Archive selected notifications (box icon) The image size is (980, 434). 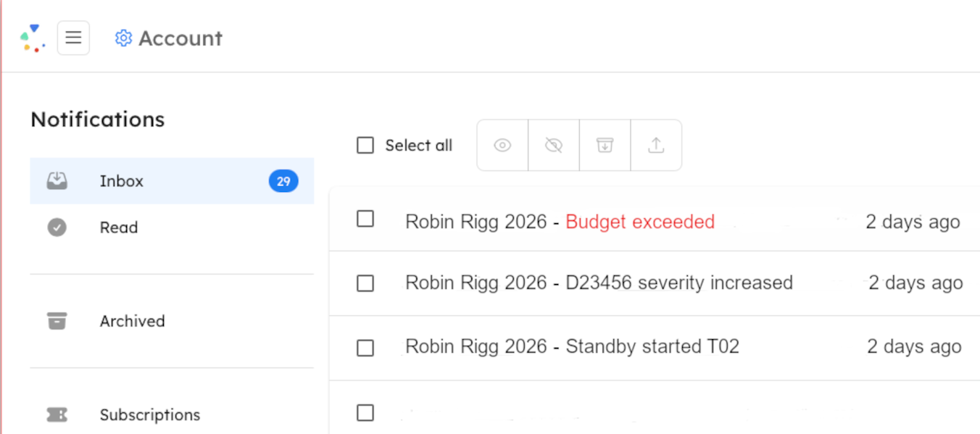coord(605,146)
